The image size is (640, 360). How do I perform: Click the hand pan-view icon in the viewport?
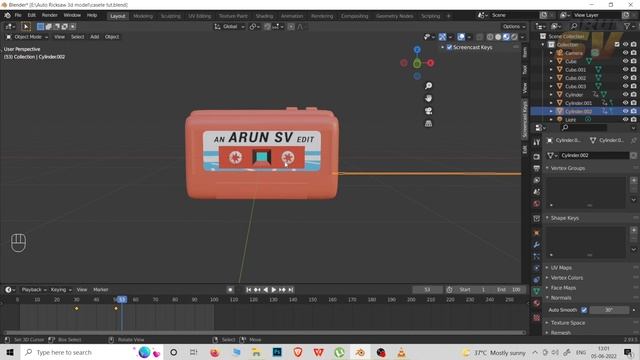[428, 98]
